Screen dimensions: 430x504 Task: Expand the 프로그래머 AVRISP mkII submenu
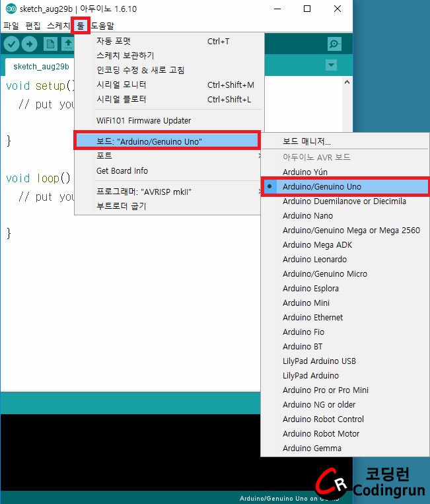click(x=167, y=192)
